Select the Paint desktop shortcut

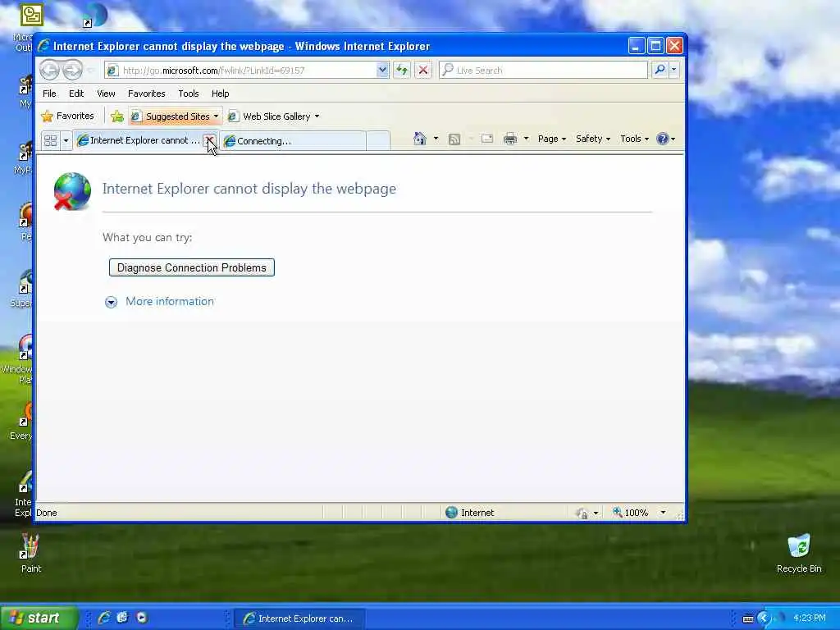click(x=30, y=553)
